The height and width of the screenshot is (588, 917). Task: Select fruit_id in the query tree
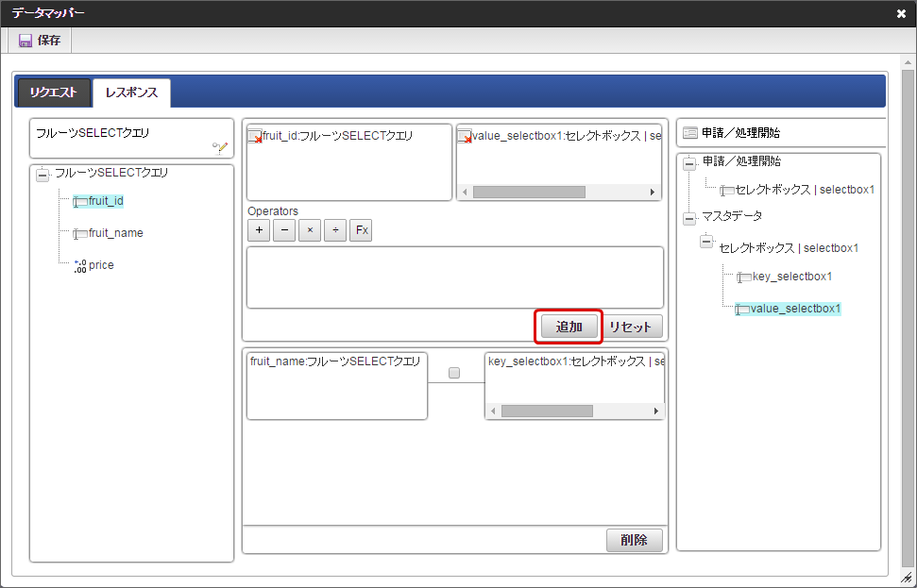tap(106, 201)
